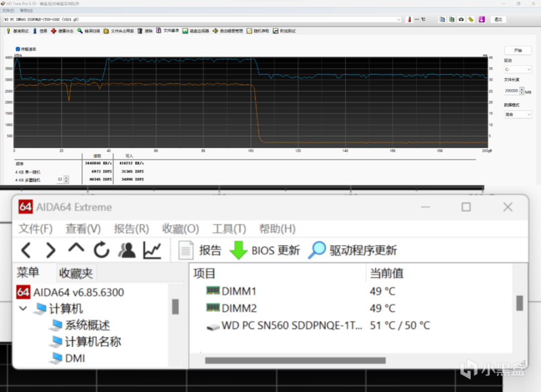Screen dimensions: 541x392
Task: Select the 文件基准 file benchmark tab
Action: pyautogui.click(x=168, y=31)
